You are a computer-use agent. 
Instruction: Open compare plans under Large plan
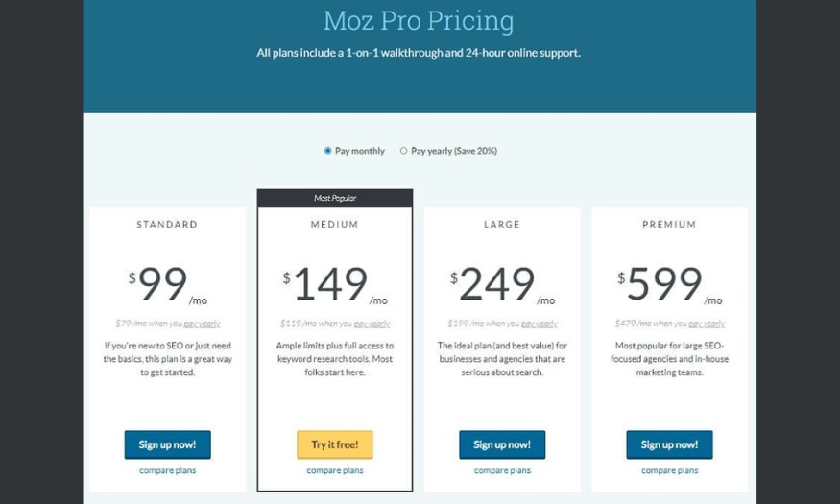(502, 470)
